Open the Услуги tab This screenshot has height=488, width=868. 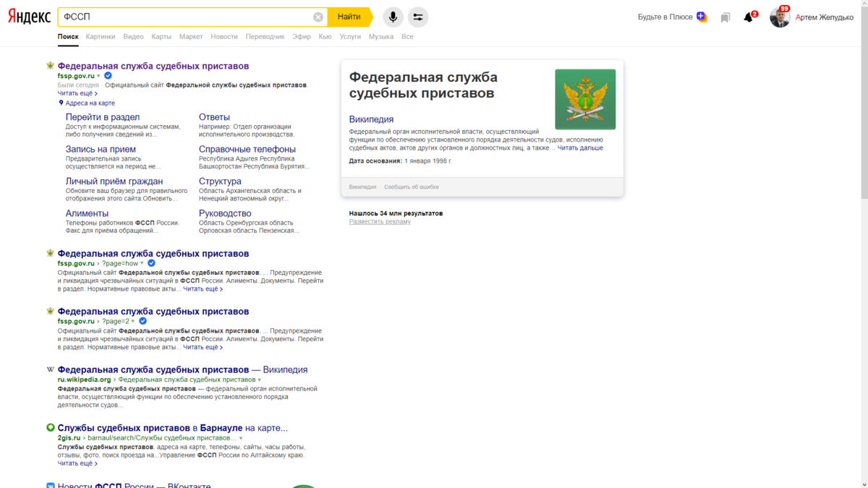pos(350,37)
